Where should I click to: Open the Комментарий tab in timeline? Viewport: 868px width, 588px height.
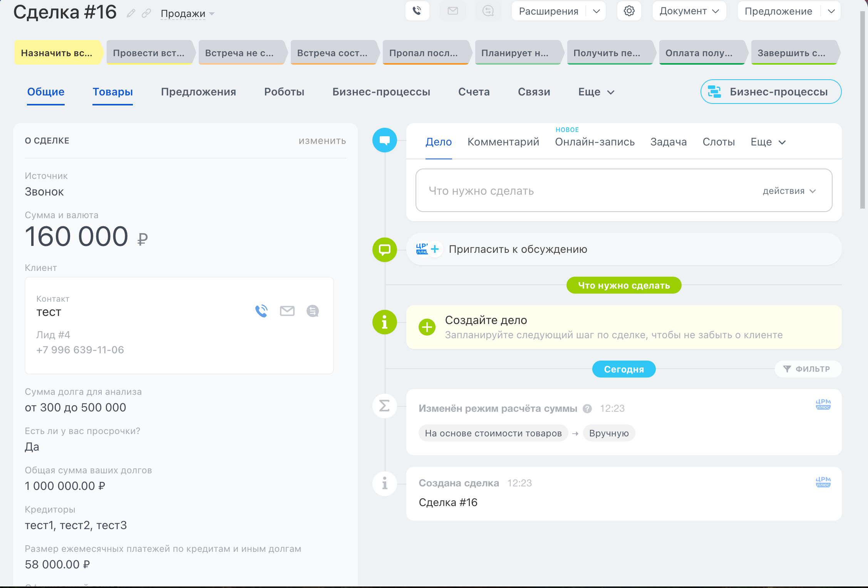[503, 142]
